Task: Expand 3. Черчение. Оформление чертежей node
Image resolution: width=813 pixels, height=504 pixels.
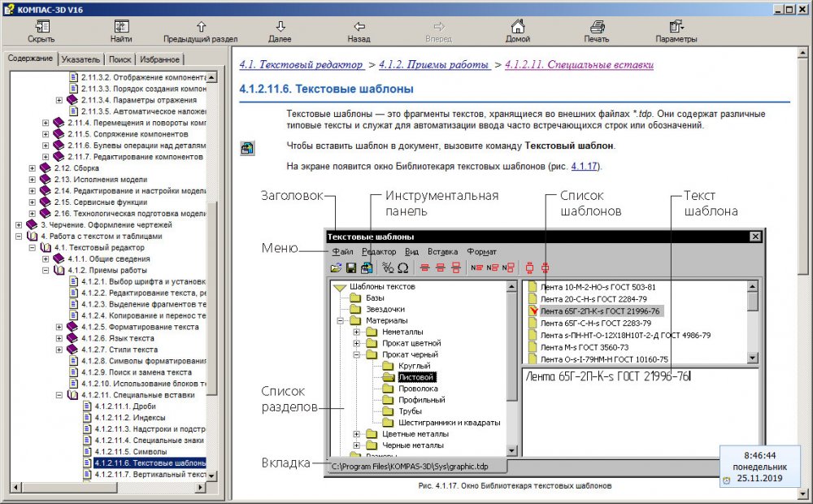Action: pos(19,225)
